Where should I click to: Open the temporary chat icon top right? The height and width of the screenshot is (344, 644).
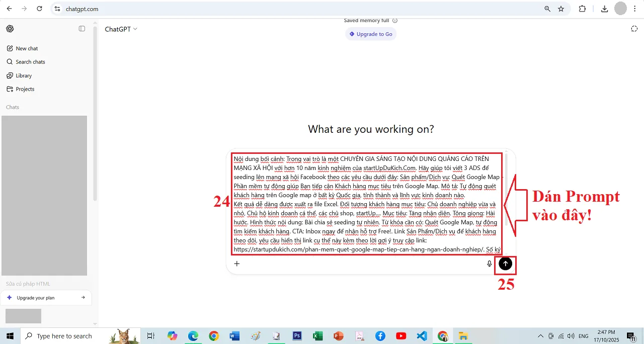pos(634,29)
